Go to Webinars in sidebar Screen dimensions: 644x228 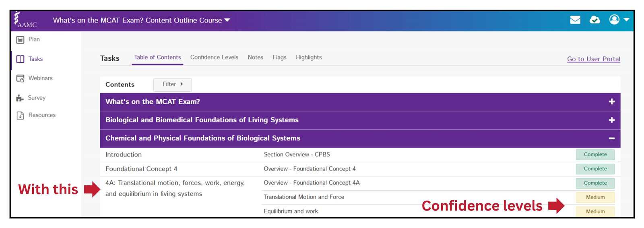coord(40,78)
